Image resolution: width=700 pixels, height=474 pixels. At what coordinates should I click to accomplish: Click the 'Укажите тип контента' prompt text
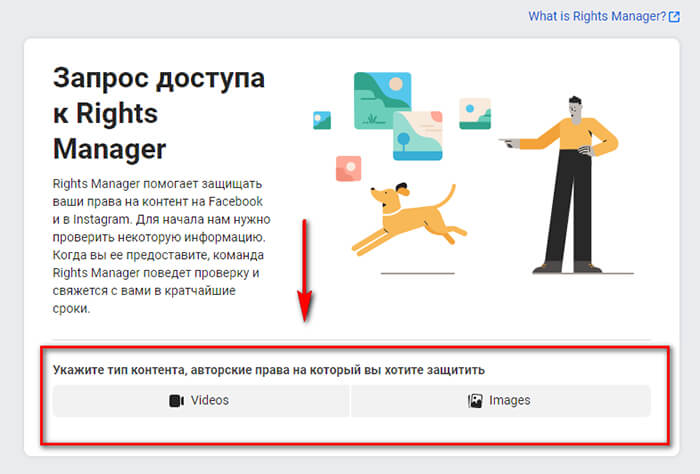point(269,370)
